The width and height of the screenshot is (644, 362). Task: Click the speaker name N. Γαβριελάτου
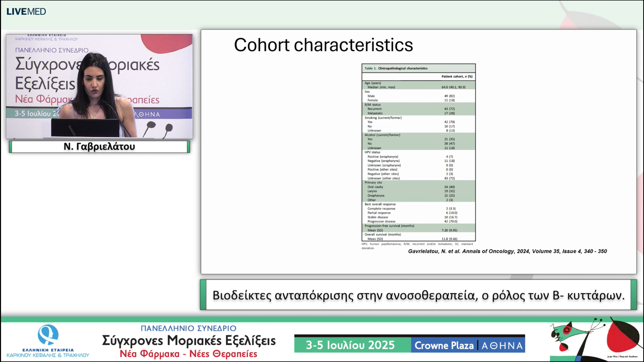click(99, 147)
